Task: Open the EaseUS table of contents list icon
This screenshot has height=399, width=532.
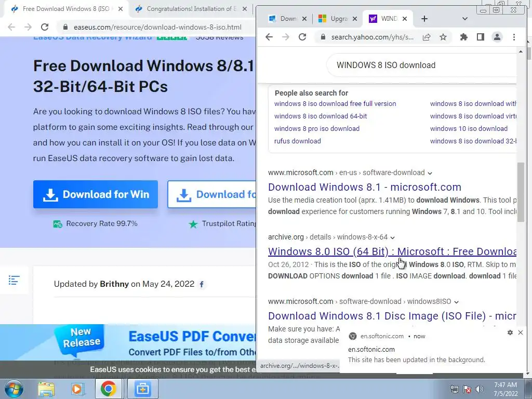Action: click(x=14, y=280)
